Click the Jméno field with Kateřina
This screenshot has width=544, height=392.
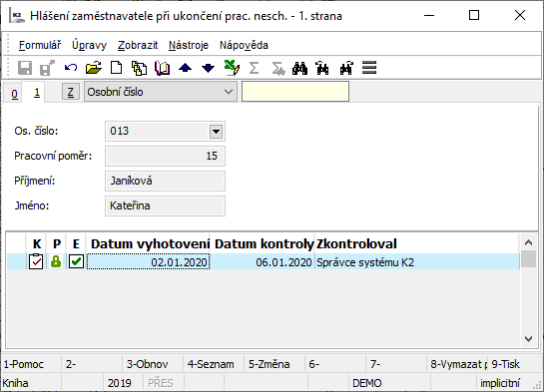click(165, 205)
